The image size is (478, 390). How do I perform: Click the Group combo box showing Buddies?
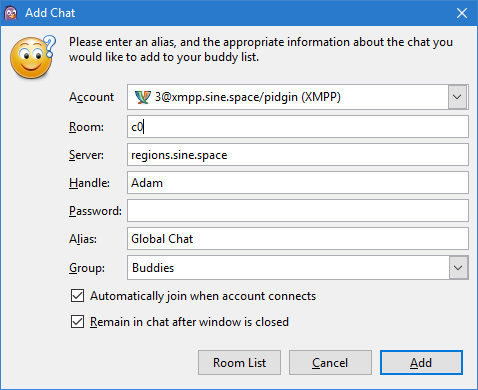(x=298, y=268)
